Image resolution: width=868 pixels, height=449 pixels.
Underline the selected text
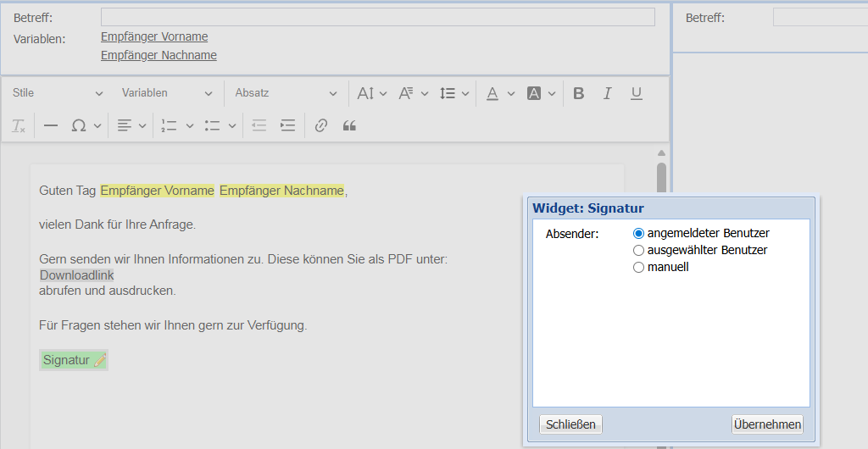click(x=637, y=93)
